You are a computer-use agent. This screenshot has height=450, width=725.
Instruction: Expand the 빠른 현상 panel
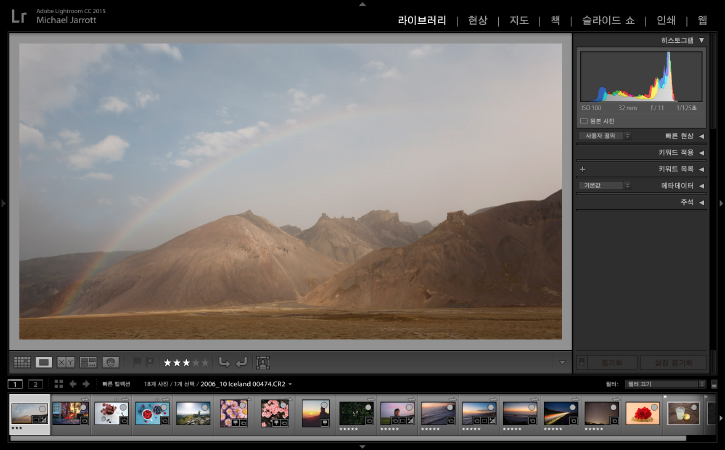[x=701, y=136]
